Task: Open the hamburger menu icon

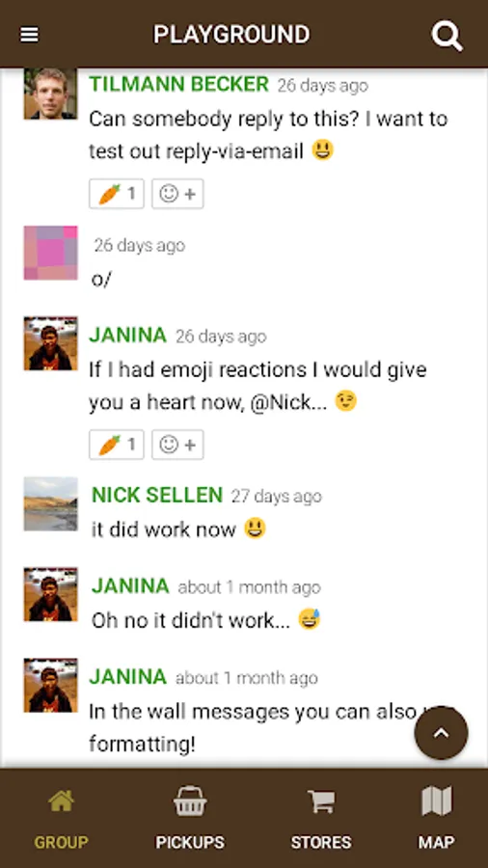Action: [29, 35]
